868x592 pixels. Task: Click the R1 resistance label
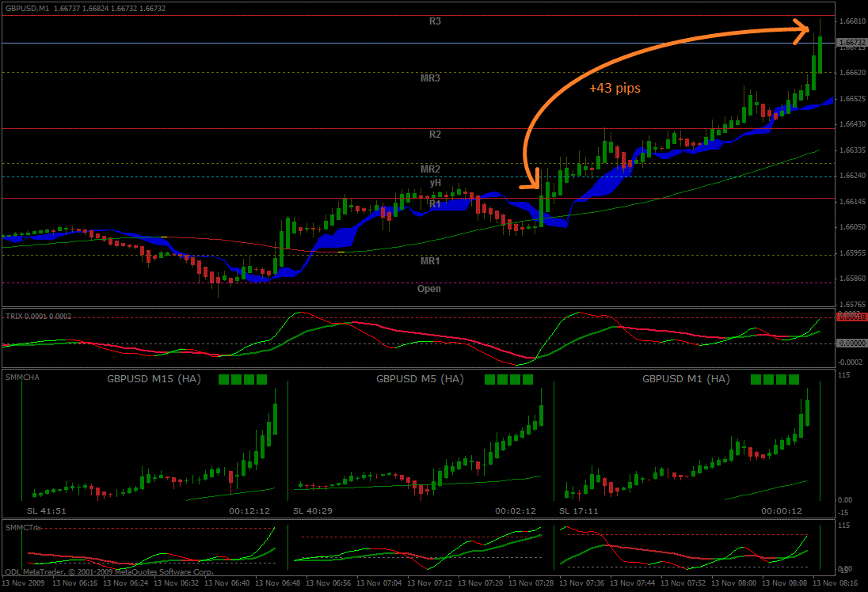tap(435, 204)
